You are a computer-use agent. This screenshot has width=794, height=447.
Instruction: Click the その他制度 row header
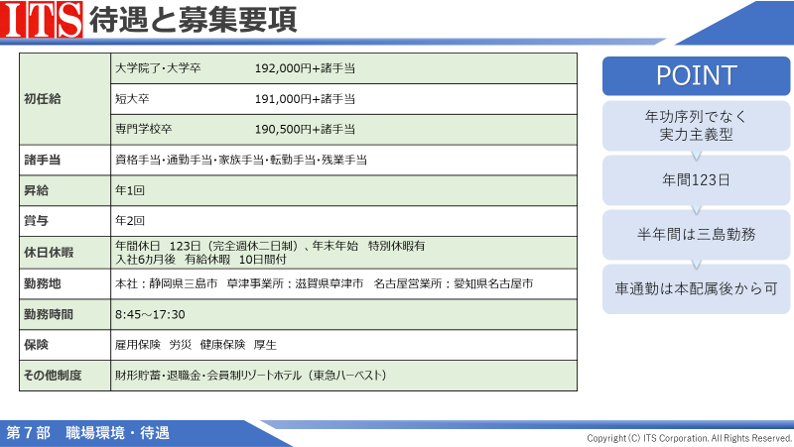(x=65, y=375)
